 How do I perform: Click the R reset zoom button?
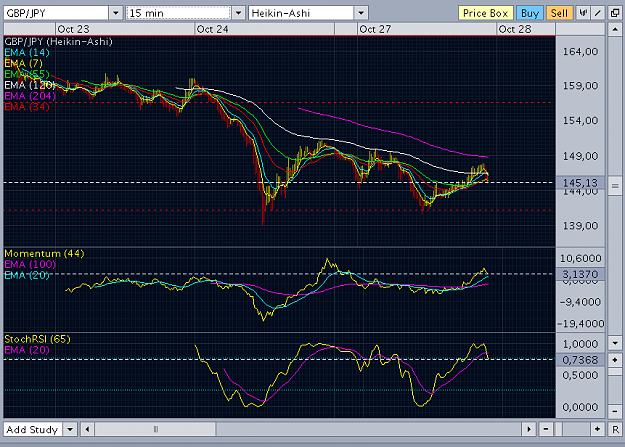[x=615, y=429]
